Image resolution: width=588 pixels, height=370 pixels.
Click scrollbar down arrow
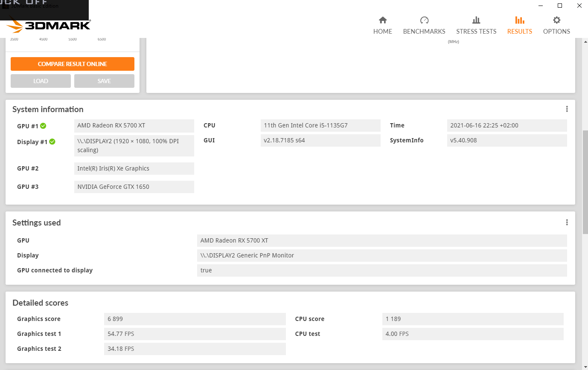coord(585,366)
